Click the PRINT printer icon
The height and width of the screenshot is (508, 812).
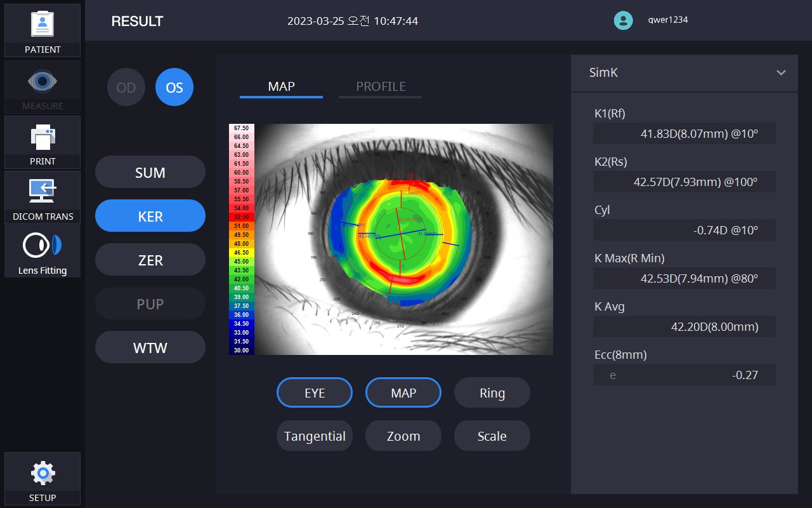pyautogui.click(x=43, y=136)
